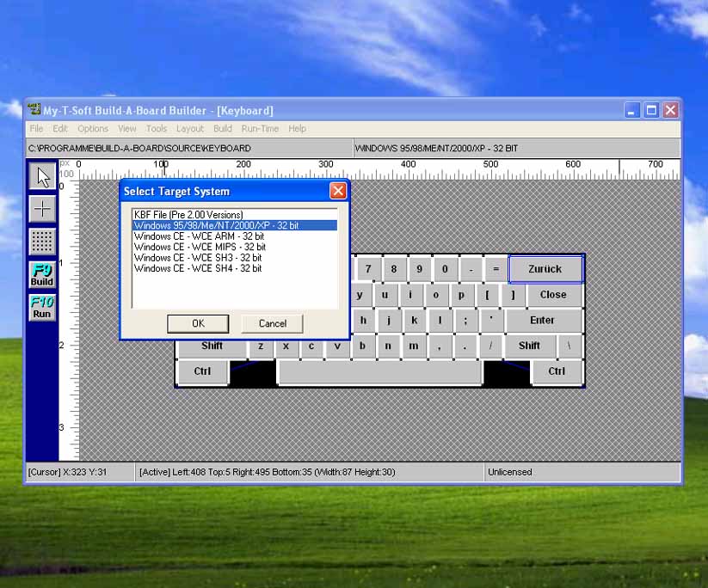Select the h key on layout
This screenshot has width=708, height=588.
click(364, 321)
